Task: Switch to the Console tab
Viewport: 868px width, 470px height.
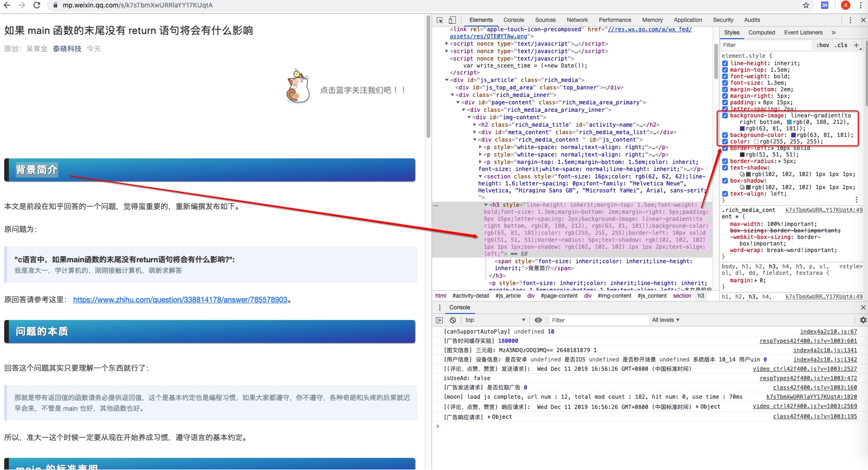Action: (x=514, y=20)
